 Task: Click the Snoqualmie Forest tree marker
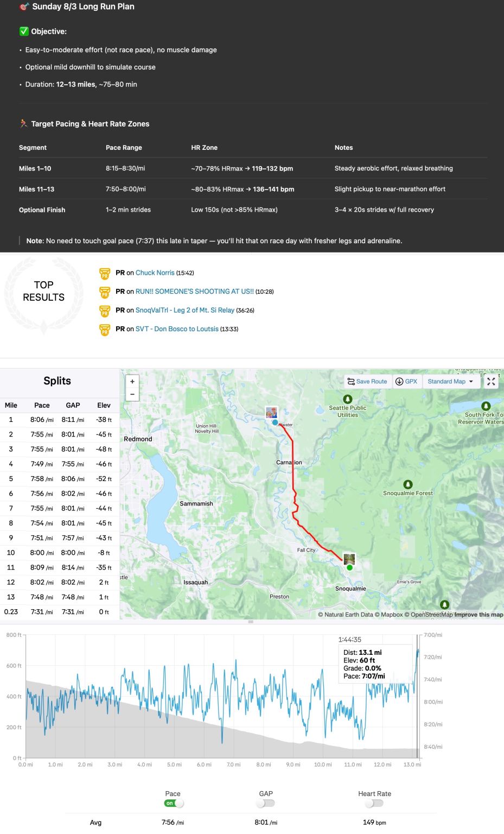pos(408,484)
